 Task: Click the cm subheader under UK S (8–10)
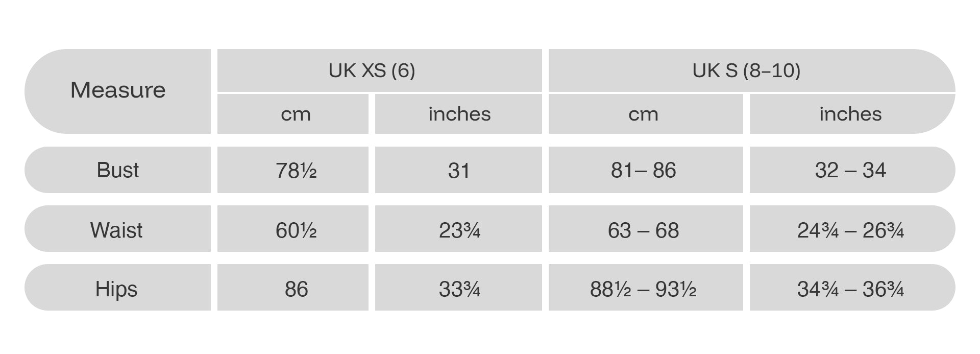coord(643,114)
